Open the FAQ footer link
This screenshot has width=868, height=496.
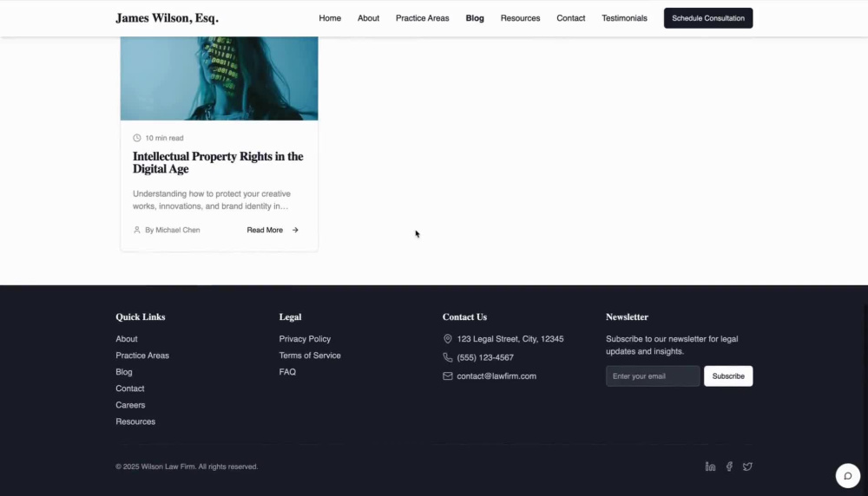pos(287,372)
